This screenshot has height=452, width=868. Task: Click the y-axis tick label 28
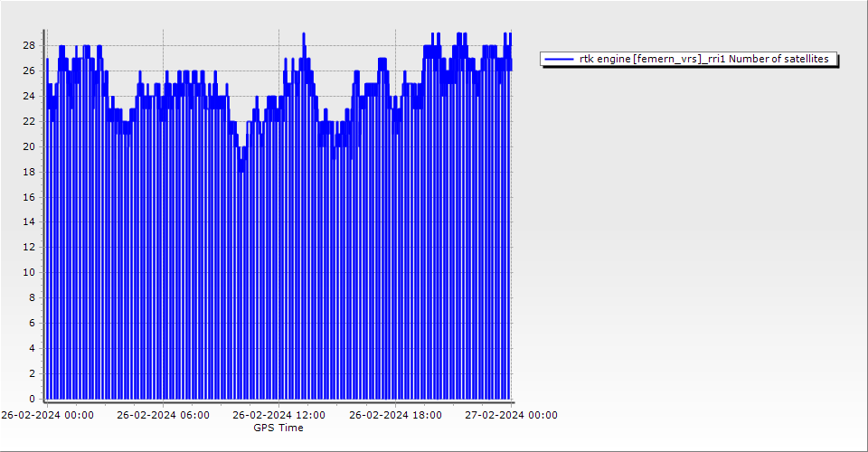pos(29,45)
